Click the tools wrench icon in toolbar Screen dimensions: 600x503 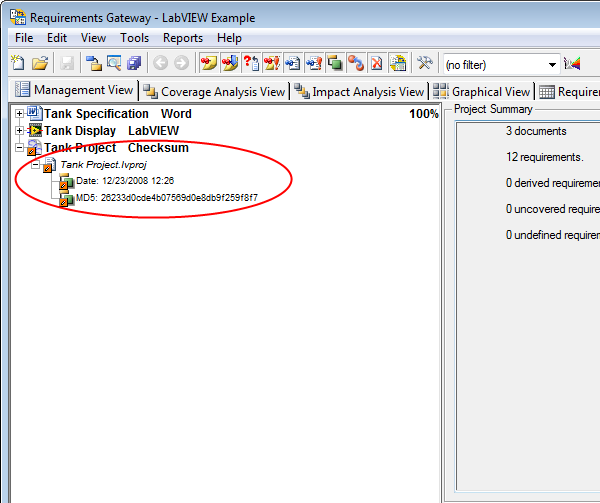(x=424, y=63)
